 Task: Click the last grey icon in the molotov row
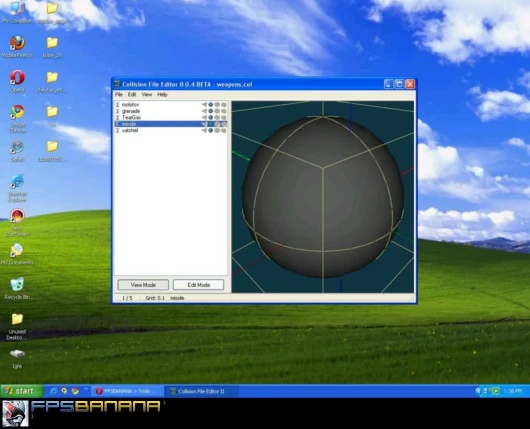(223, 105)
